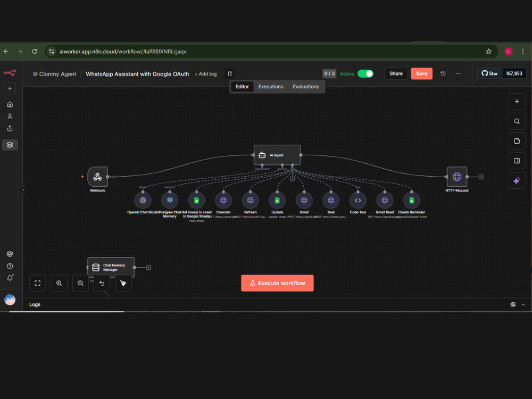Switch to the Editor tab

pos(242,87)
